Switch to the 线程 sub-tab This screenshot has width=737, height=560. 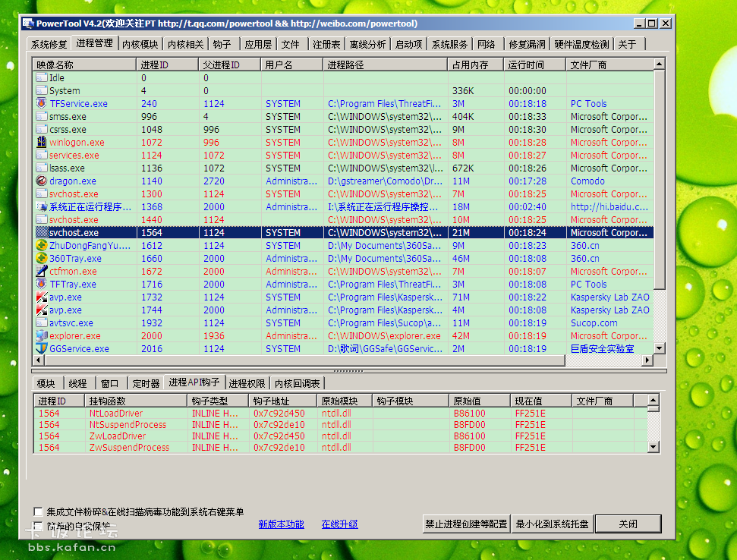pos(78,384)
